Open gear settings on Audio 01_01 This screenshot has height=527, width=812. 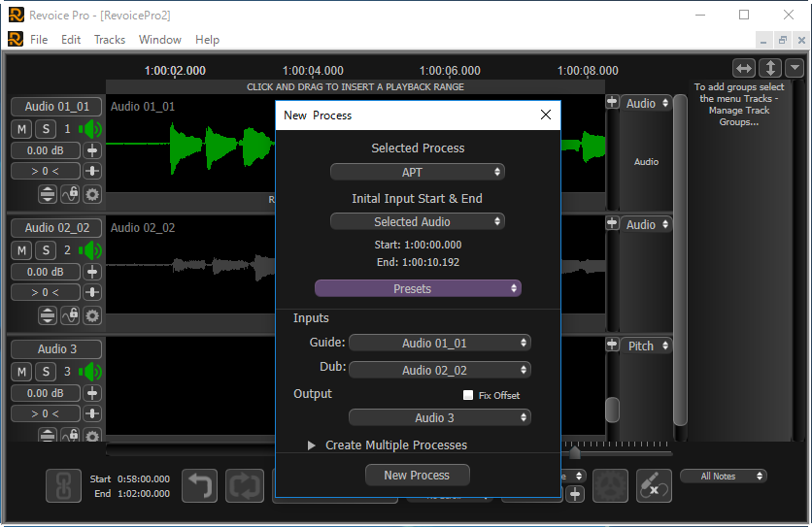pyautogui.click(x=92, y=194)
